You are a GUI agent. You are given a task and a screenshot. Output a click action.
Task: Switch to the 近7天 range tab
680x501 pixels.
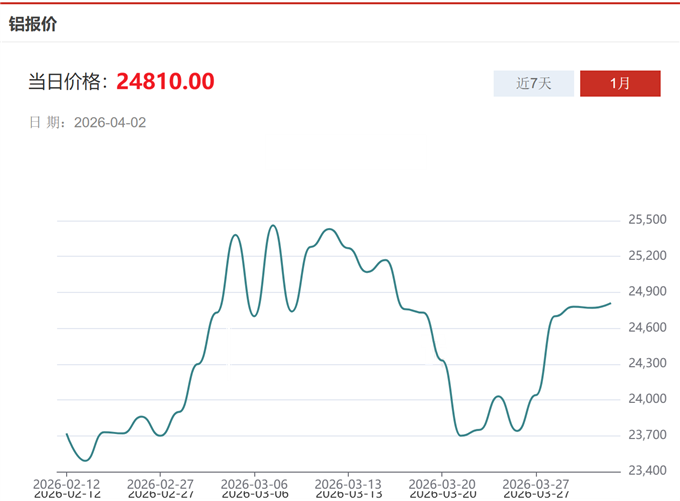point(534,83)
